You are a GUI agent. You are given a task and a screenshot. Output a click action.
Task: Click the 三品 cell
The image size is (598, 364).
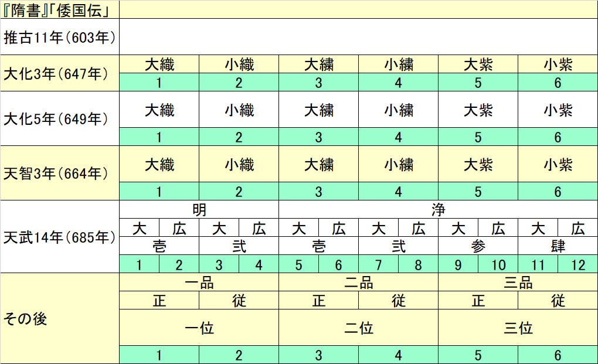pyautogui.click(x=518, y=283)
